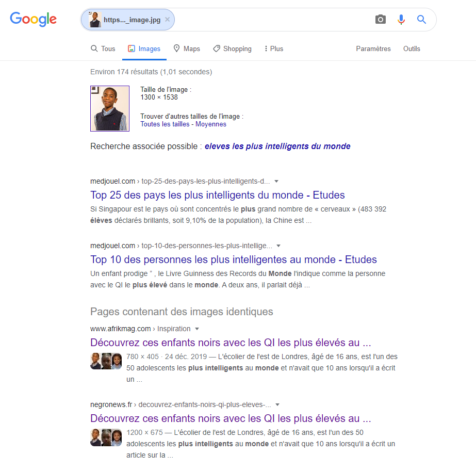This screenshot has width=476, height=471.
Task: Expand the dropdown arrow next to the first medjouel.com result
Action: pyautogui.click(x=276, y=181)
